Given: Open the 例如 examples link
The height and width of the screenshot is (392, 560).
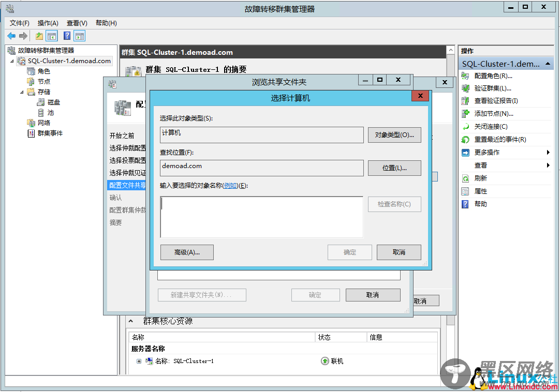Looking at the screenshot, I should (230, 186).
